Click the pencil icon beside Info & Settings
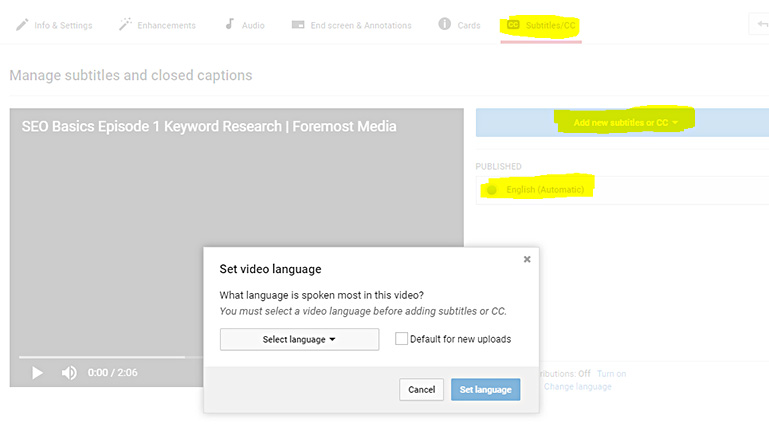Viewport: 769px width, 430px height. tap(22, 24)
